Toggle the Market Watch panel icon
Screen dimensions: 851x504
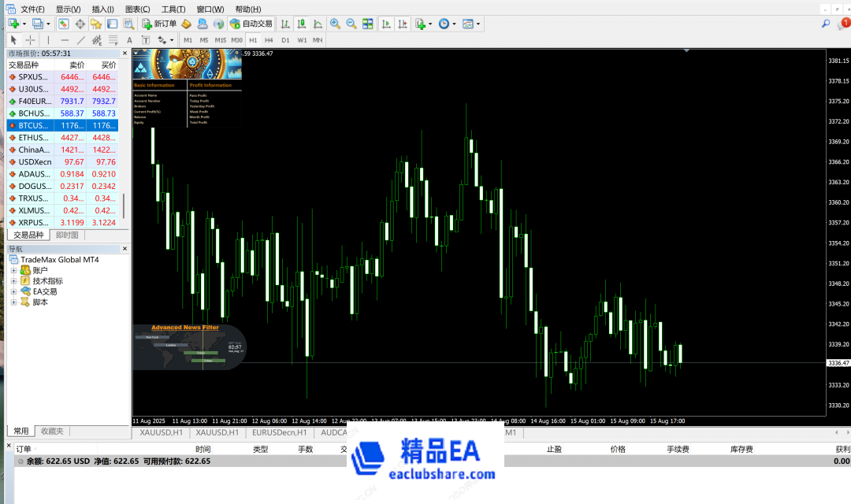point(64,24)
